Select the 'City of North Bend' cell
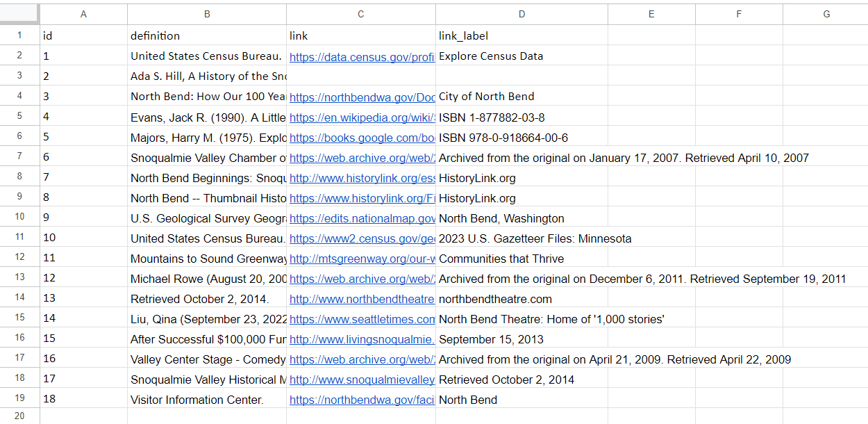This screenshot has height=424, width=868. point(522,96)
